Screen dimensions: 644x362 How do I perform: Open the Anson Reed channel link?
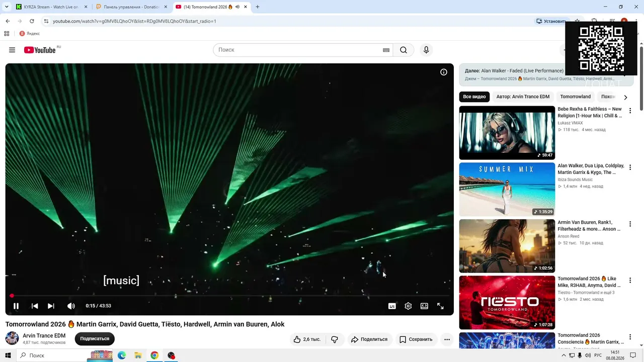click(569, 236)
